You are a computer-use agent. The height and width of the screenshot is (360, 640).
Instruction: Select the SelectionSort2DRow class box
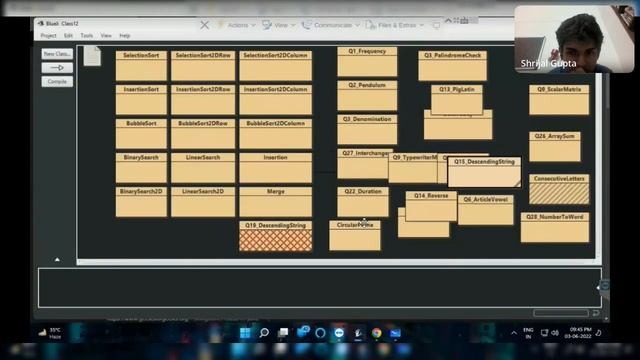point(203,66)
